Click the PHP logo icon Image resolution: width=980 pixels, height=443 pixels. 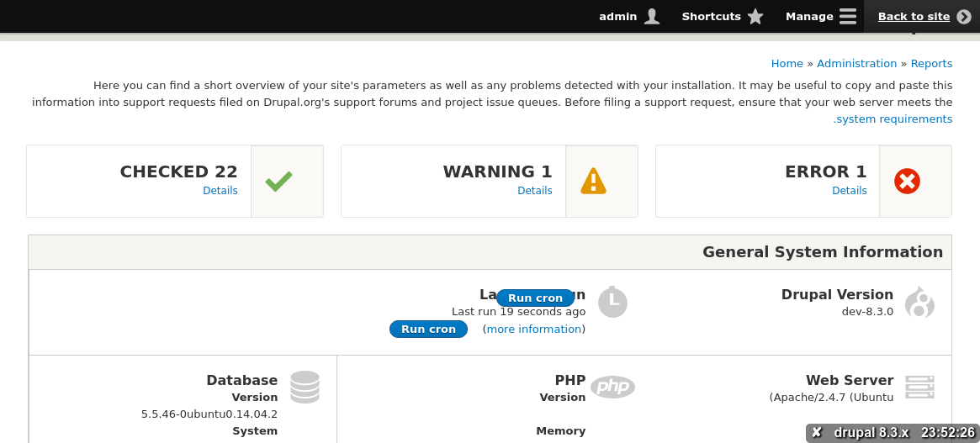click(612, 387)
